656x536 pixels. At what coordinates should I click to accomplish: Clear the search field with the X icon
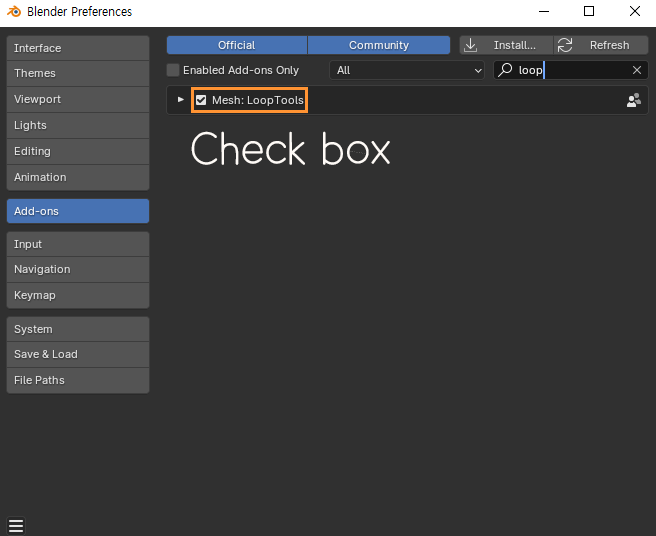pos(637,70)
